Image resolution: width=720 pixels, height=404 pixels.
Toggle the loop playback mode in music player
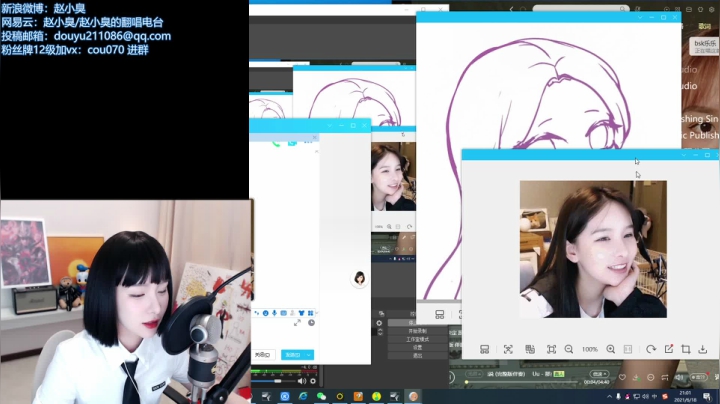pos(665,377)
